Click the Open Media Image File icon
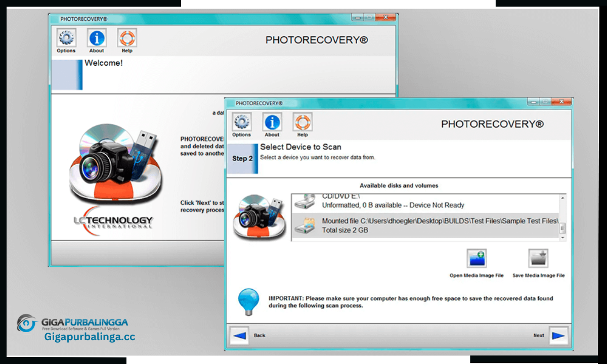Image resolution: width=607 pixels, height=364 pixels. click(x=476, y=258)
